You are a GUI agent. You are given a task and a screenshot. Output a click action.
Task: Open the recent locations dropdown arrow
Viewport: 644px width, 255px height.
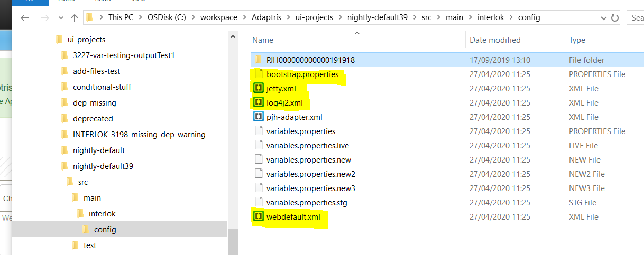[60, 17]
